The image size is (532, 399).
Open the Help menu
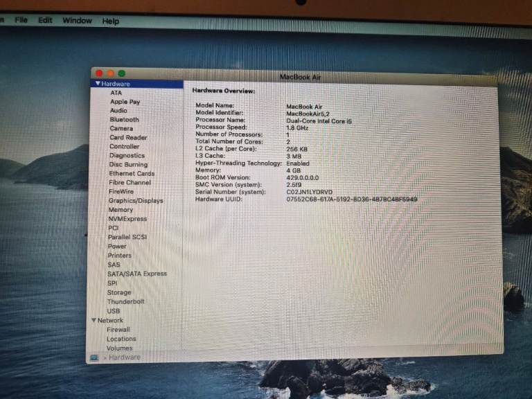click(x=111, y=21)
